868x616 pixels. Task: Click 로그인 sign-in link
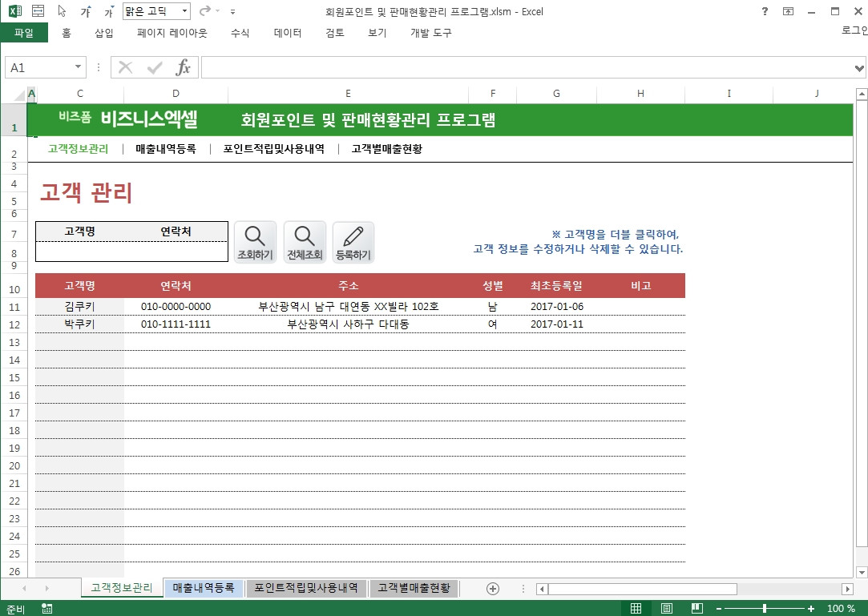[854, 30]
